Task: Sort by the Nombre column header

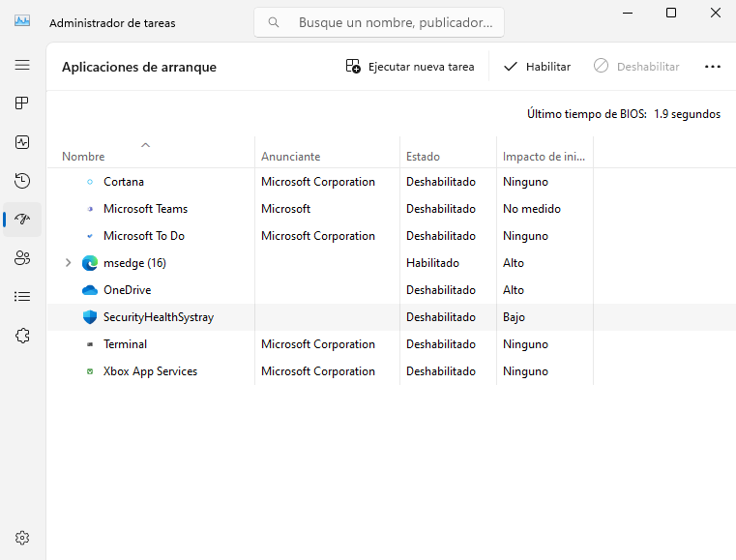Action: [x=83, y=156]
